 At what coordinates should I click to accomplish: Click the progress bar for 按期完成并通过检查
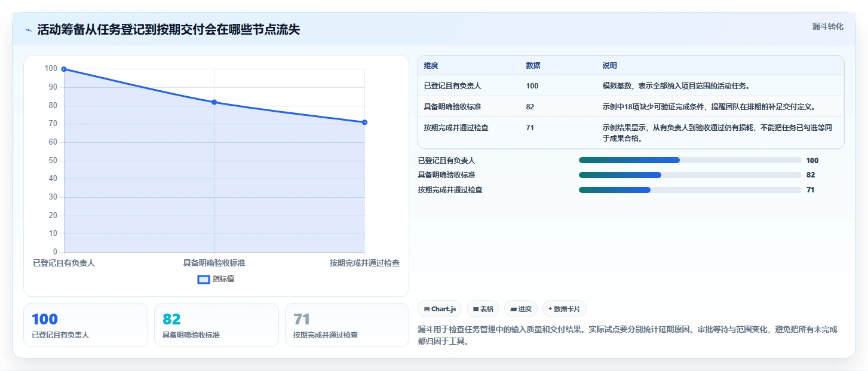tap(690, 190)
